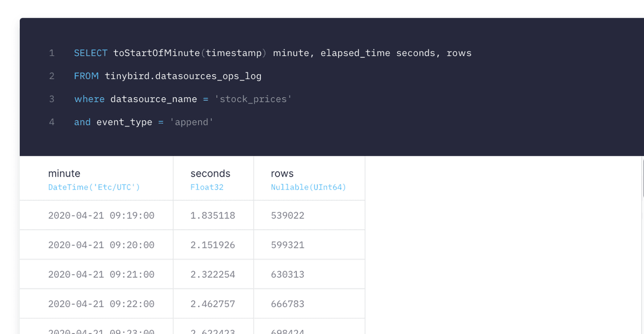Click tinybird.datasources_ops_log in the FROM clause
The image size is (644, 334).
[x=183, y=76]
